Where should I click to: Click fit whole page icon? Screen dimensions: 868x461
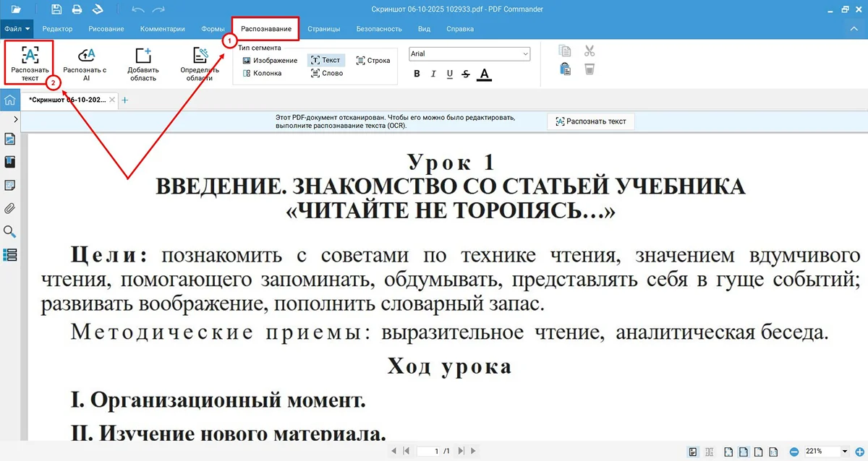pyautogui.click(x=728, y=452)
